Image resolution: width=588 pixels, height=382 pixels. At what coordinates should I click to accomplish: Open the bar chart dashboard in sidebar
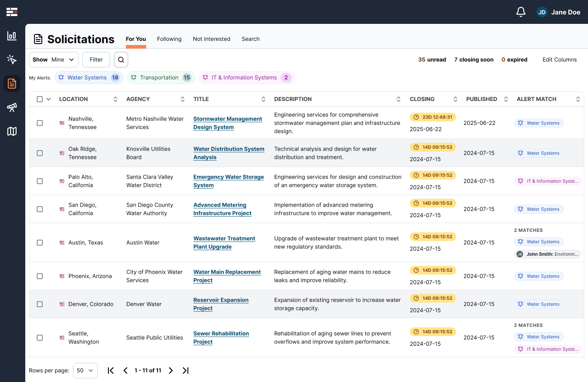click(x=12, y=36)
